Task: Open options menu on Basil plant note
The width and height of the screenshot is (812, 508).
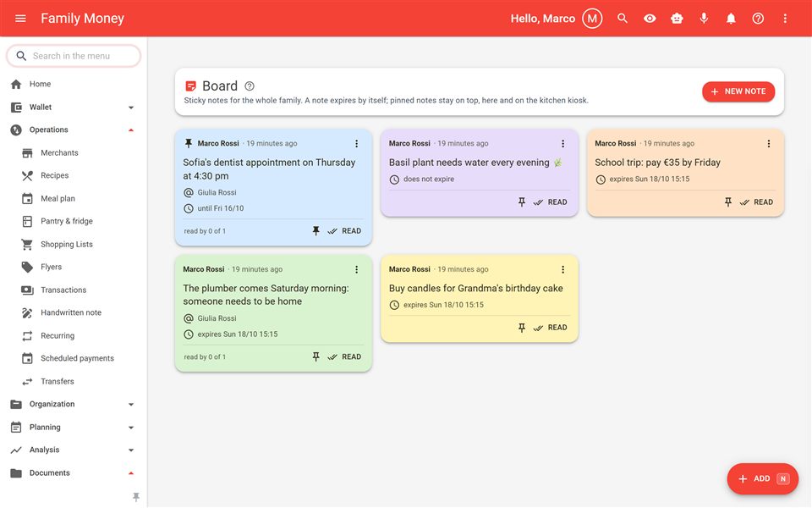Action: click(x=563, y=144)
